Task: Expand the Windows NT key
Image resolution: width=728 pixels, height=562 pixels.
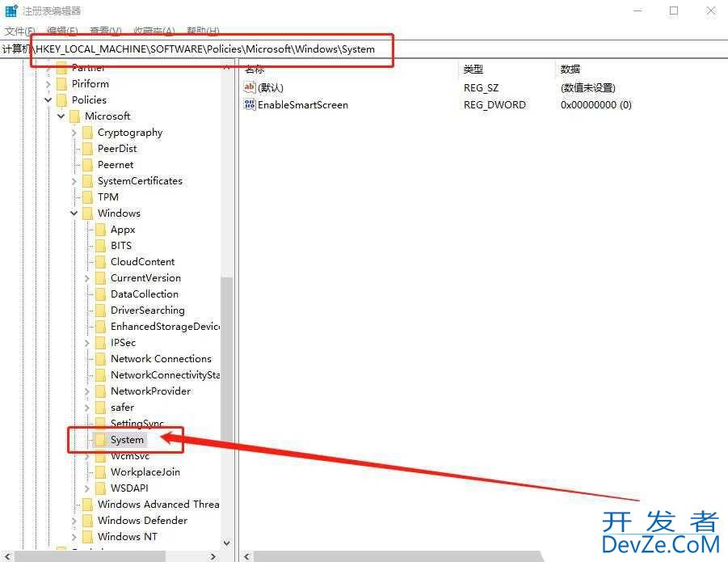Action: [74, 537]
